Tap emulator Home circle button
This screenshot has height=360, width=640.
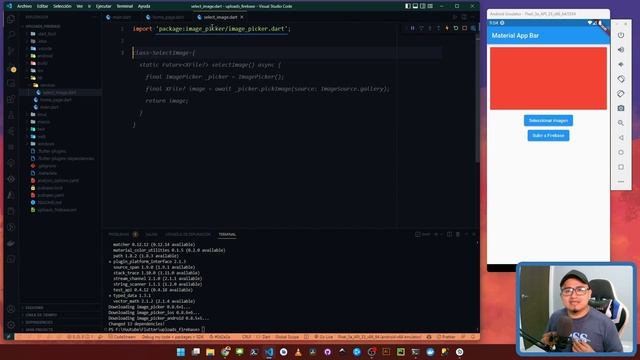pyautogui.click(x=621, y=152)
